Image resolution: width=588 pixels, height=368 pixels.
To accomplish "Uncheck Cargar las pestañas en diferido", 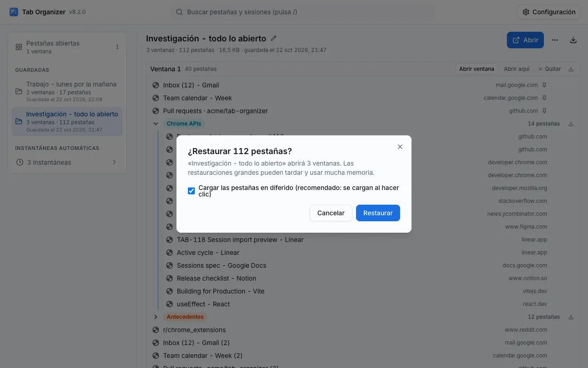I will pos(192,191).
